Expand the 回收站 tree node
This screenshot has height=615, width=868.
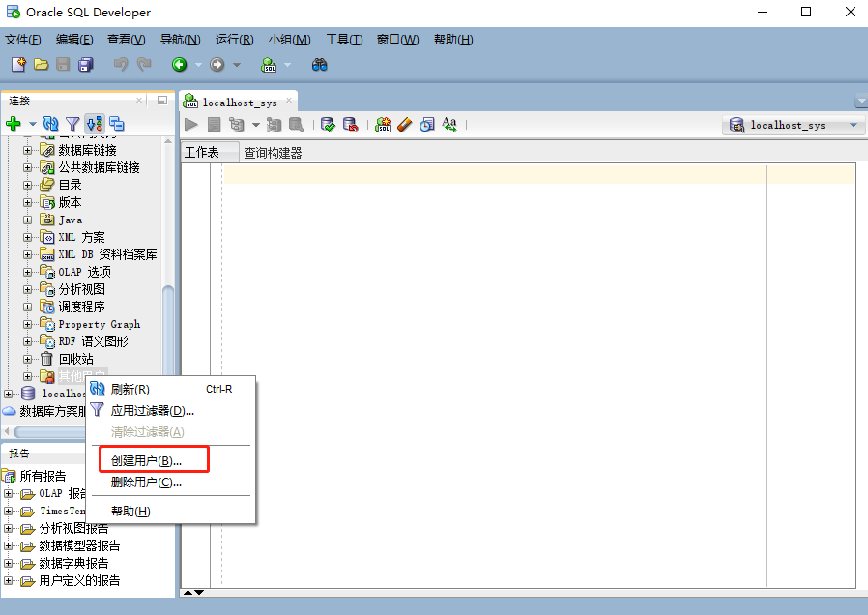(27, 360)
